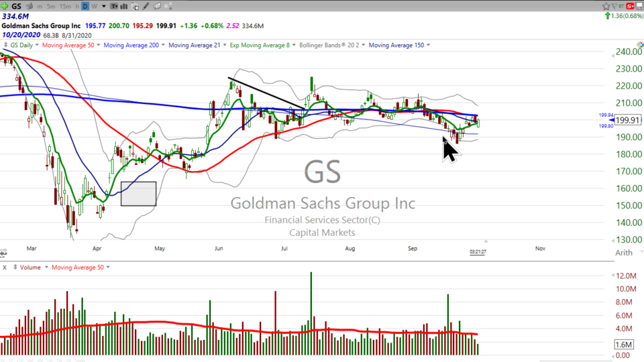Image resolution: width=644 pixels, height=362 pixels.
Task: Switch to the 1-minute 'm' time frame
Action: pyautogui.click(x=40, y=7)
